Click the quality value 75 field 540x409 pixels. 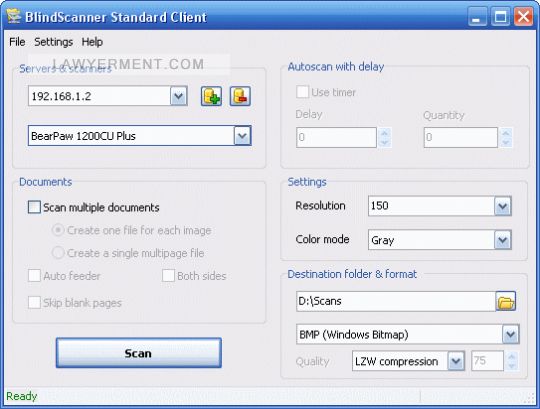coord(487,361)
